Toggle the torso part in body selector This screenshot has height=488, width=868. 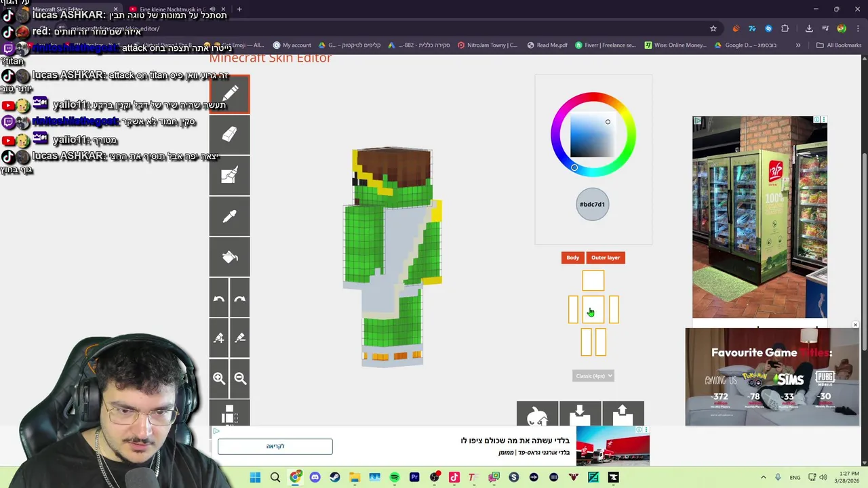(x=593, y=309)
